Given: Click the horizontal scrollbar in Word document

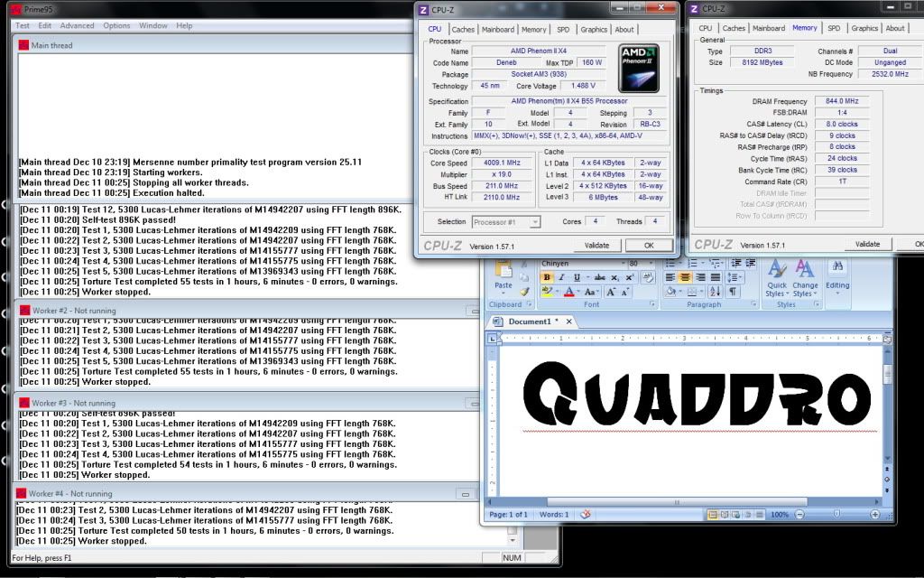Looking at the screenshot, I should (677, 502).
